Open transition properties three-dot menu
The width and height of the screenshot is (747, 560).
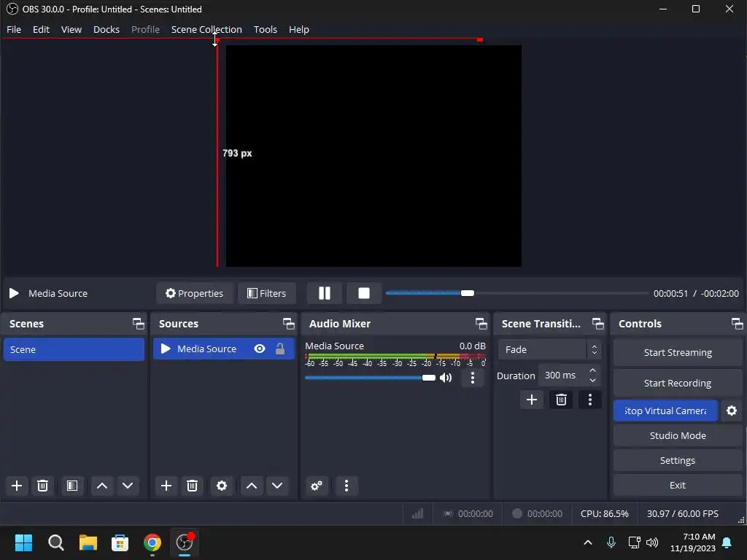click(589, 400)
